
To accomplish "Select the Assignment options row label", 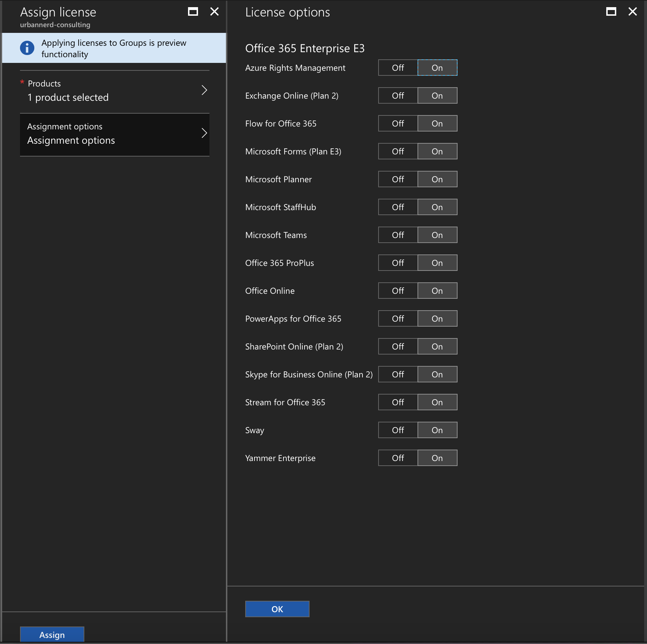I will click(x=65, y=127).
